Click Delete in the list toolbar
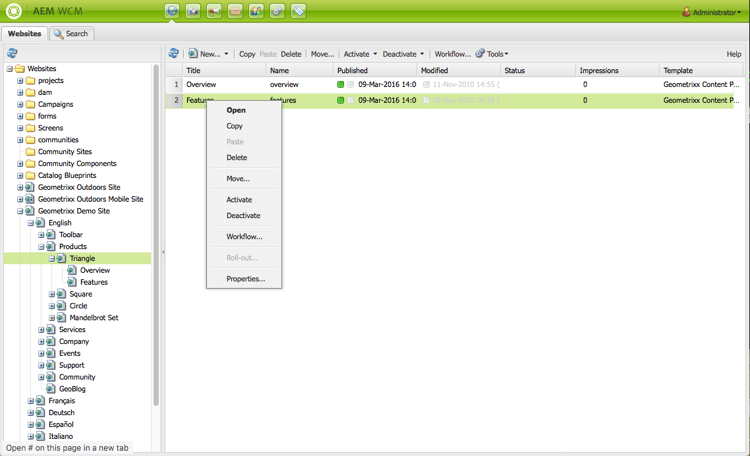 (291, 54)
